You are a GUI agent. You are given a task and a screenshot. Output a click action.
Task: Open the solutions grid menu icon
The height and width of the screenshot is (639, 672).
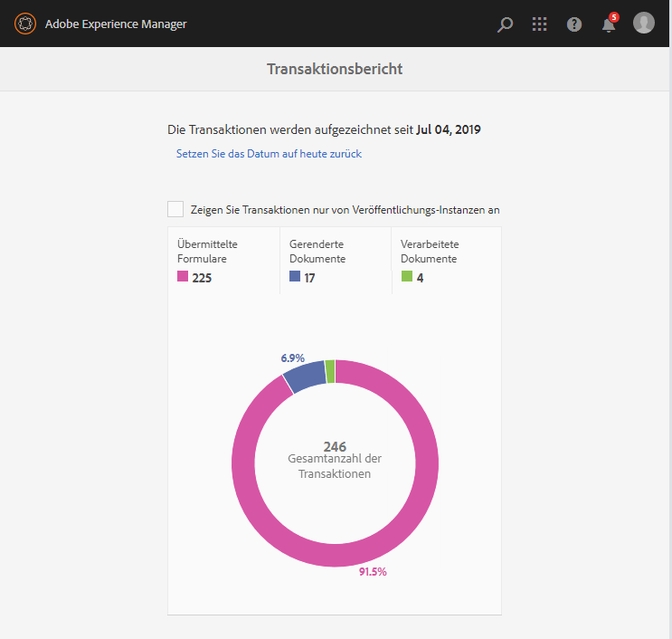(539, 24)
